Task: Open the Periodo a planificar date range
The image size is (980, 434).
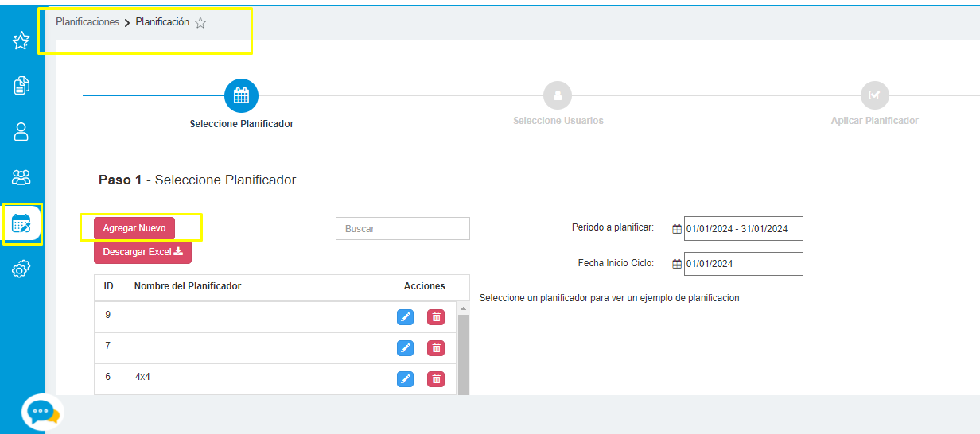Action: [743, 229]
